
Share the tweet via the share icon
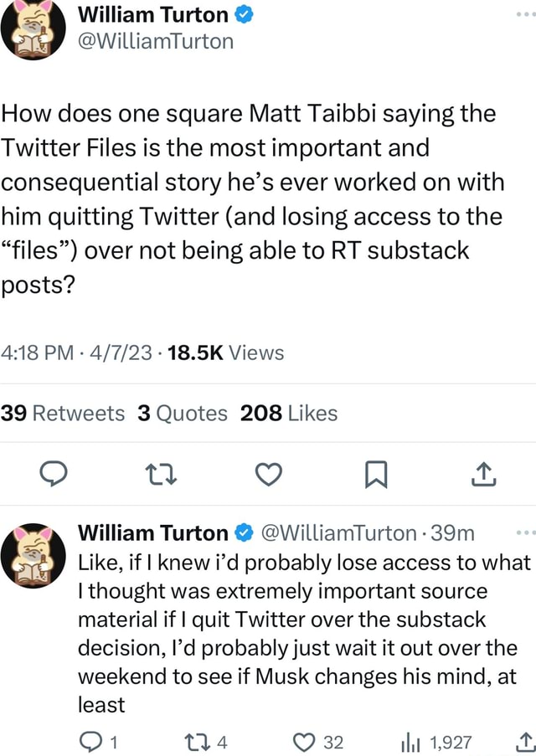pos(482,474)
